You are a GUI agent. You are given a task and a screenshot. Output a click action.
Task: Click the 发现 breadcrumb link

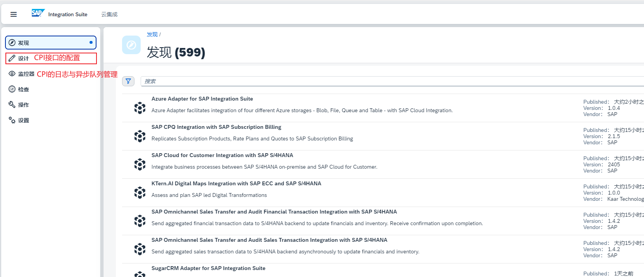pyautogui.click(x=152, y=34)
